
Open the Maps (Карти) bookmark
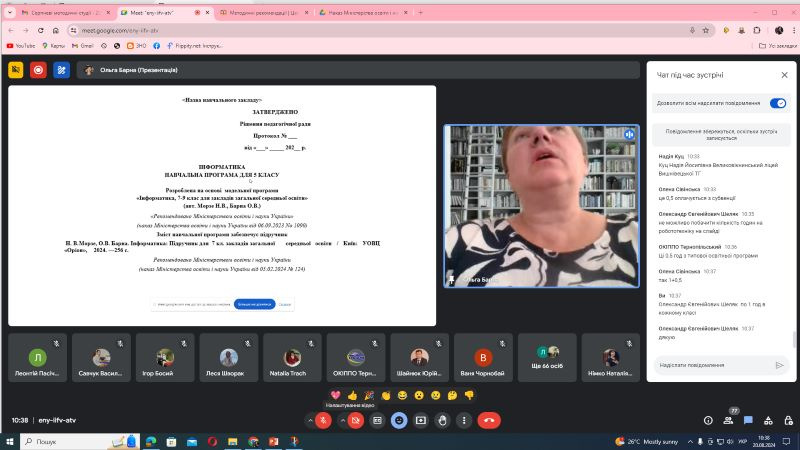point(54,46)
